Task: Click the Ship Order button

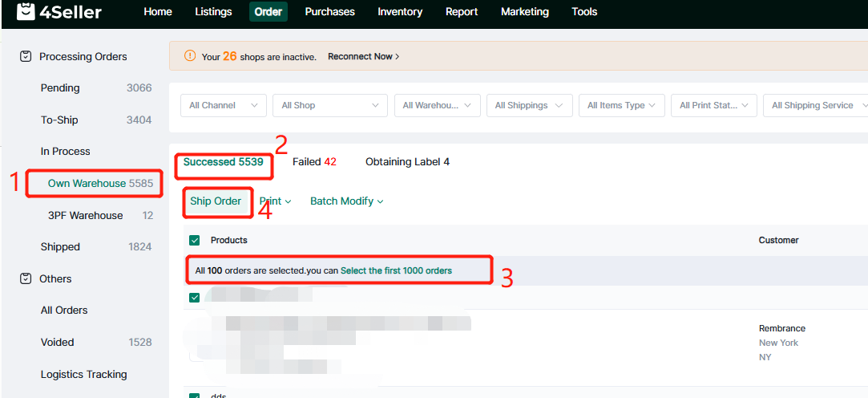Action: 216,201
